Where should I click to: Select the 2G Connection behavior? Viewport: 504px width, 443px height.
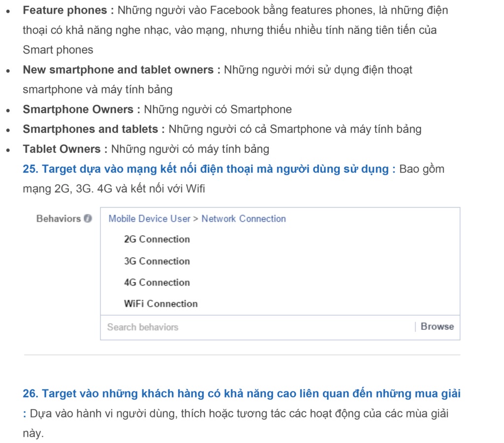point(157,239)
